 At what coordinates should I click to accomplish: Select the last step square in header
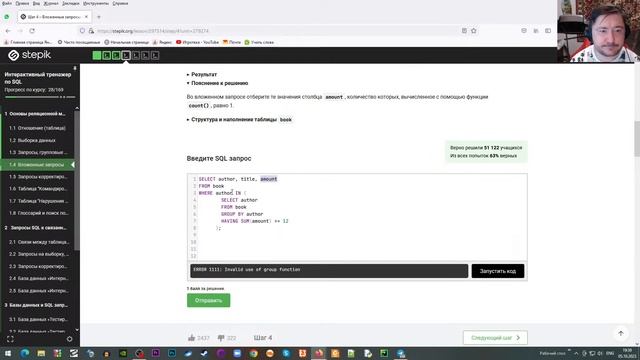(x=155, y=56)
